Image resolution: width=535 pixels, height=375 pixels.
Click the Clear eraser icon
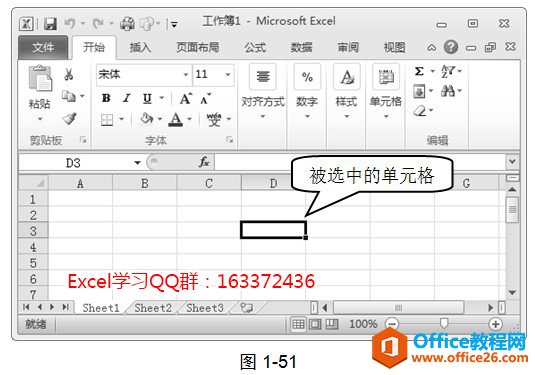[419, 111]
